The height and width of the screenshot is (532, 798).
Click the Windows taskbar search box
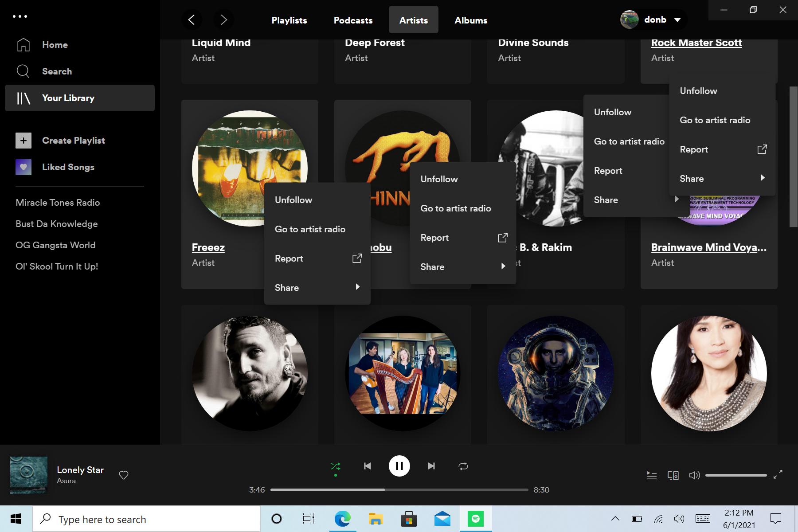pos(146,519)
